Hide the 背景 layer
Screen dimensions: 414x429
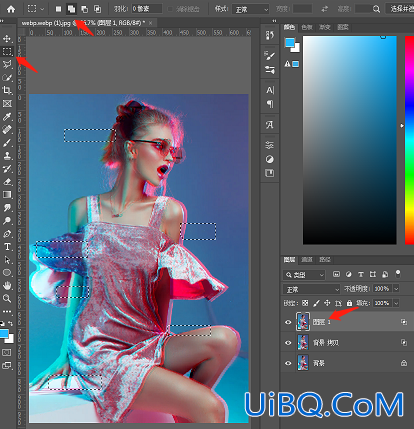(288, 363)
